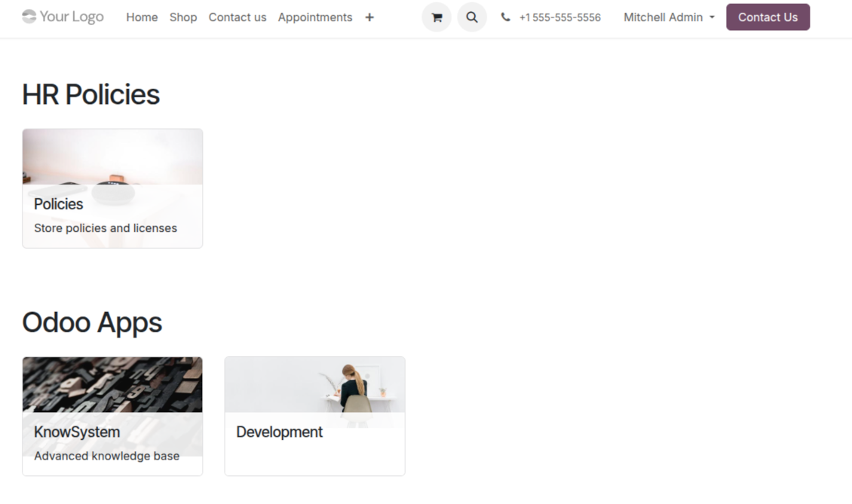Open the Development card cover image

point(314,384)
